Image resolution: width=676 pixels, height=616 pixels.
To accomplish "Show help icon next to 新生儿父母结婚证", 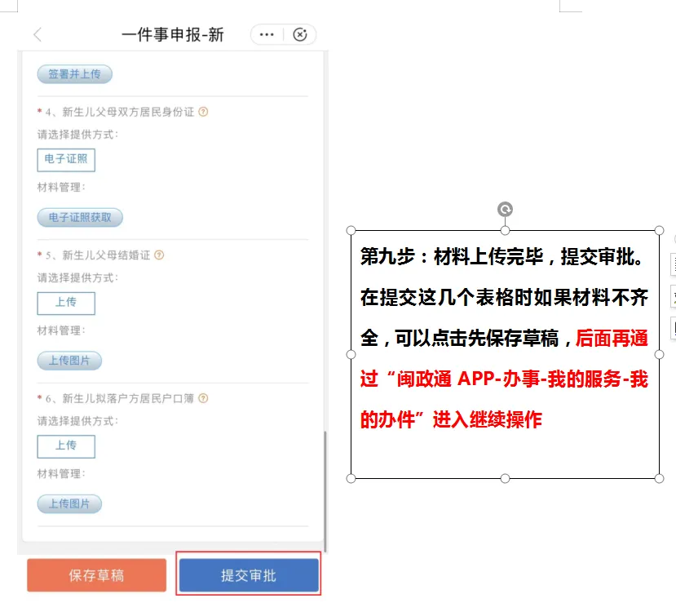I will coord(159,255).
